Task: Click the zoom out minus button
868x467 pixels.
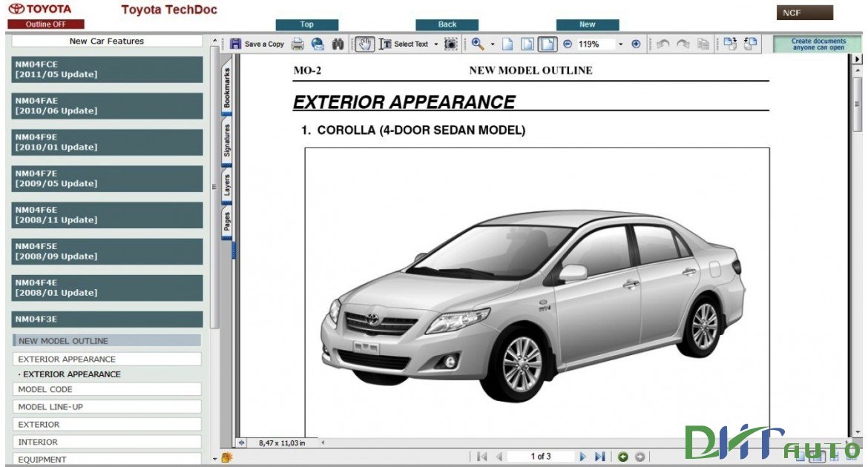Action: coord(568,44)
